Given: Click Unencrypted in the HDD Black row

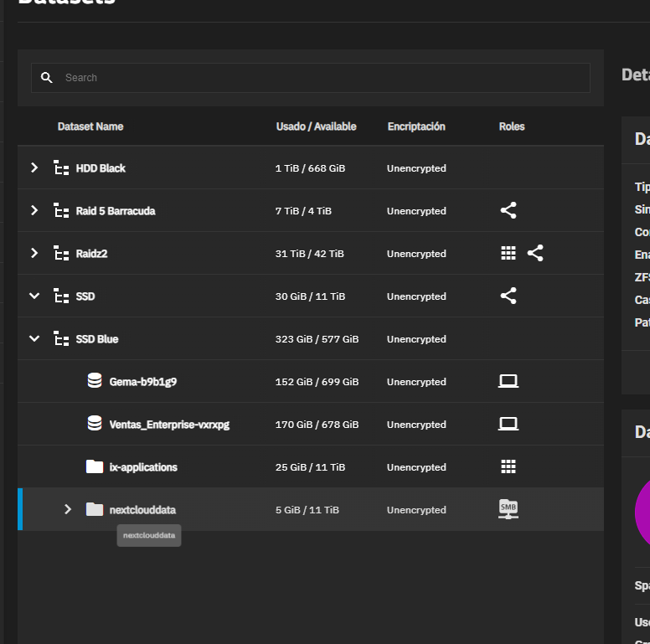Looking at the screenshot, I should 416,168.
